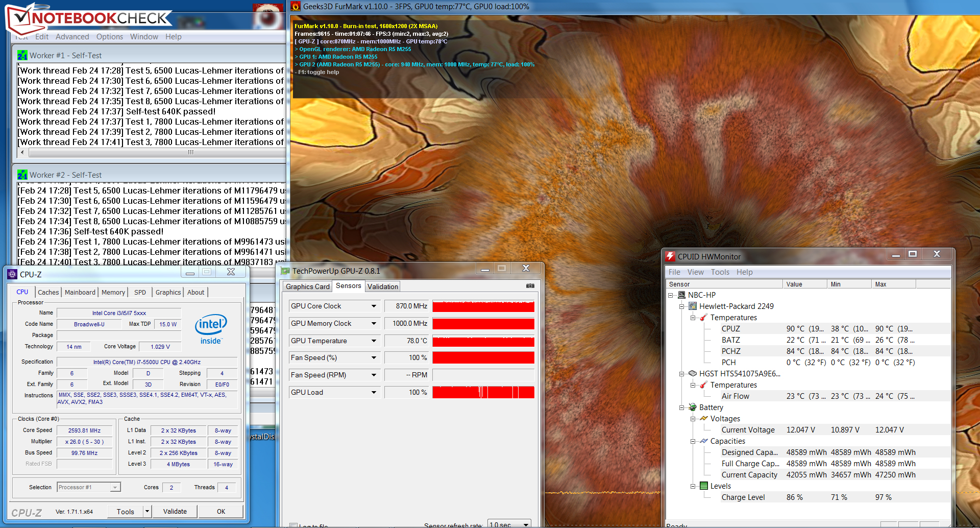Click the FurMark title bar icon

296,7
